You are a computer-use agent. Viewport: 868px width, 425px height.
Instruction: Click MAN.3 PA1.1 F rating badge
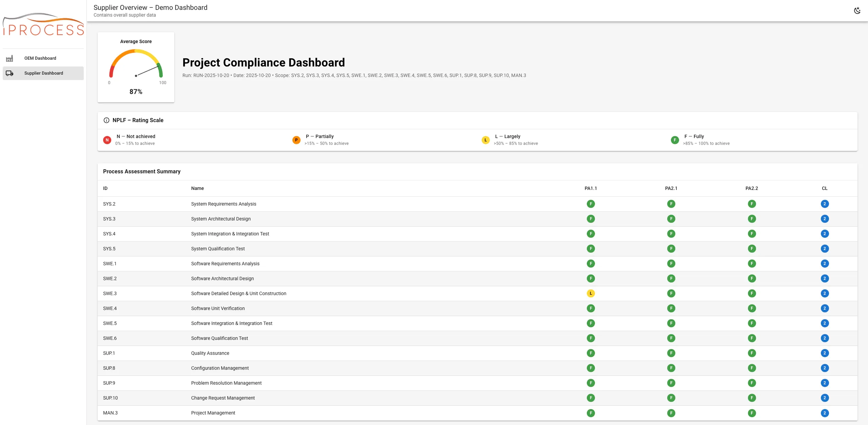click(x=591, y=413)
